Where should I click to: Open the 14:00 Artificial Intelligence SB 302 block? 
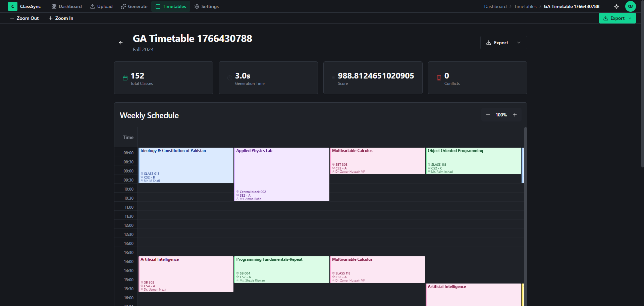pos(186,274)
